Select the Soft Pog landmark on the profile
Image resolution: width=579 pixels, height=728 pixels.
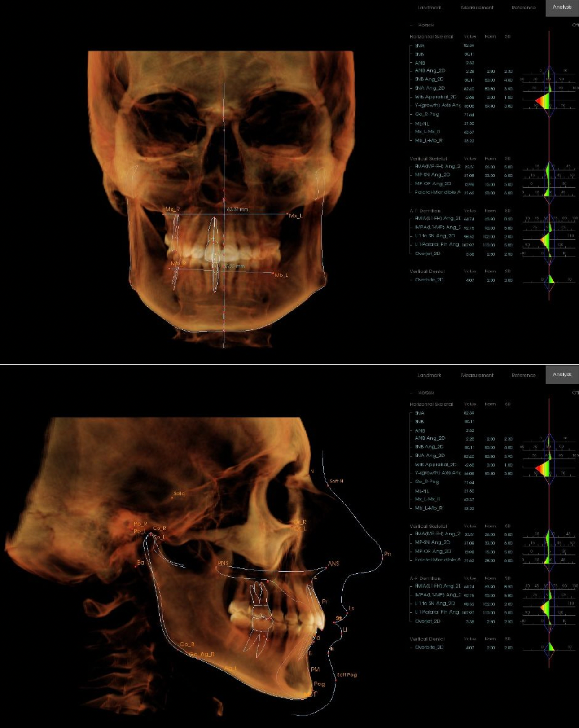click(336, 680)
